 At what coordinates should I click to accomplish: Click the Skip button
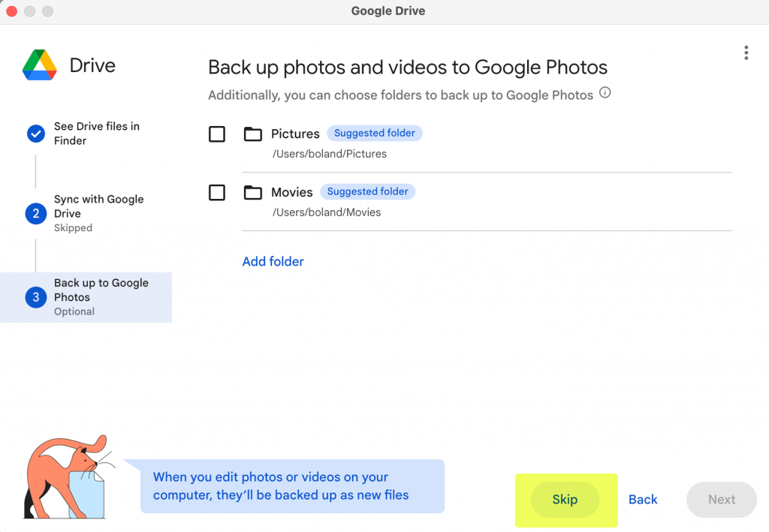coord(565,500)
